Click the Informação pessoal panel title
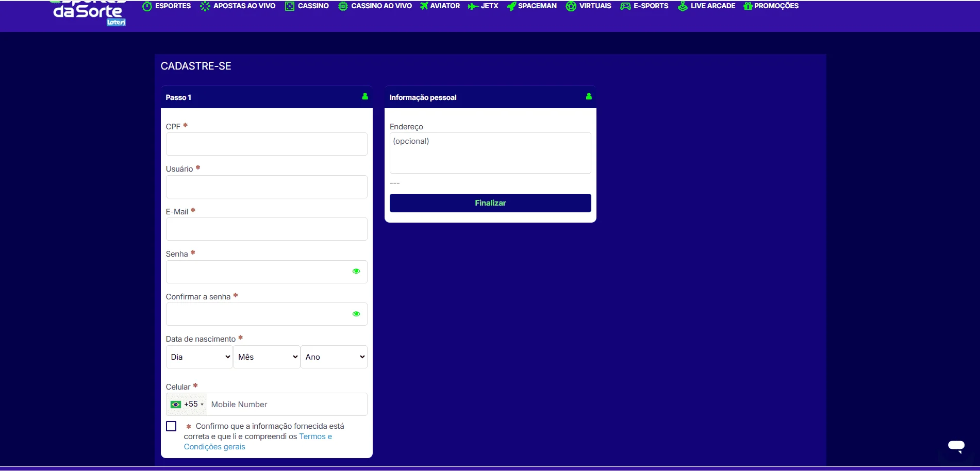 coord(423,97)
